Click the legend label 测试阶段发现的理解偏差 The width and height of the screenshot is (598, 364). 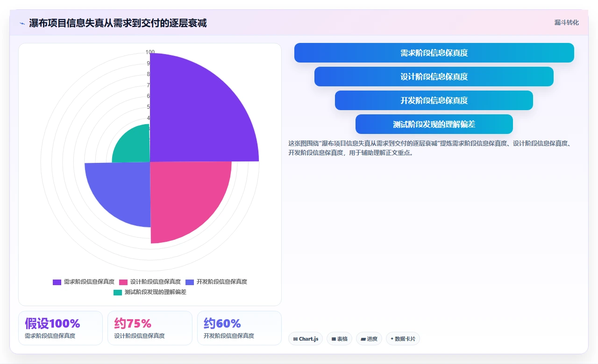coord(156,293)
